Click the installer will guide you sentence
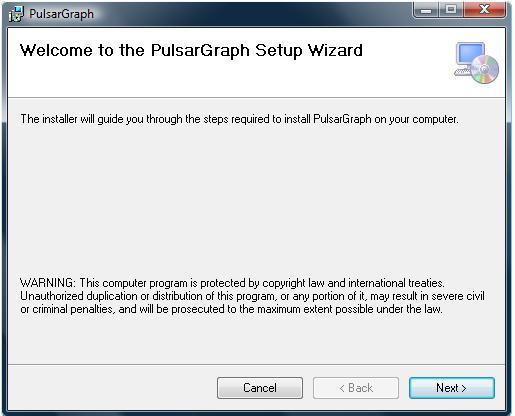The width and height of the screenshot is (515, 416). click(x=239, y=119)
